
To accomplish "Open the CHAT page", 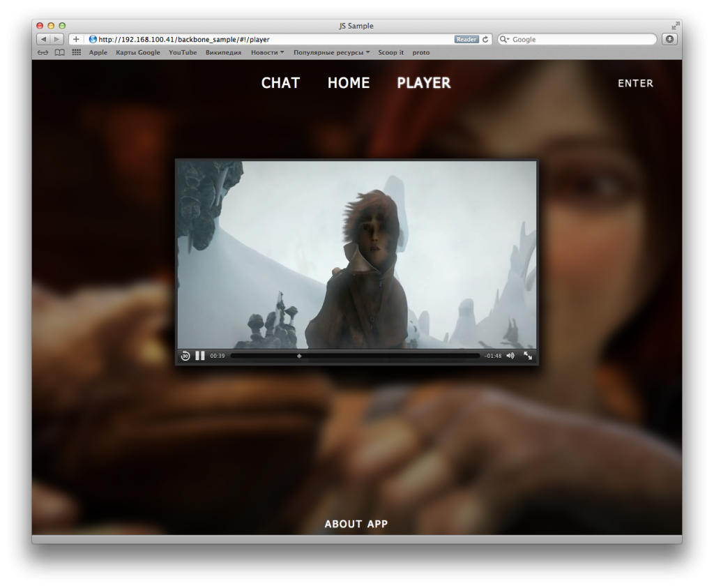I will pos(280,83).
